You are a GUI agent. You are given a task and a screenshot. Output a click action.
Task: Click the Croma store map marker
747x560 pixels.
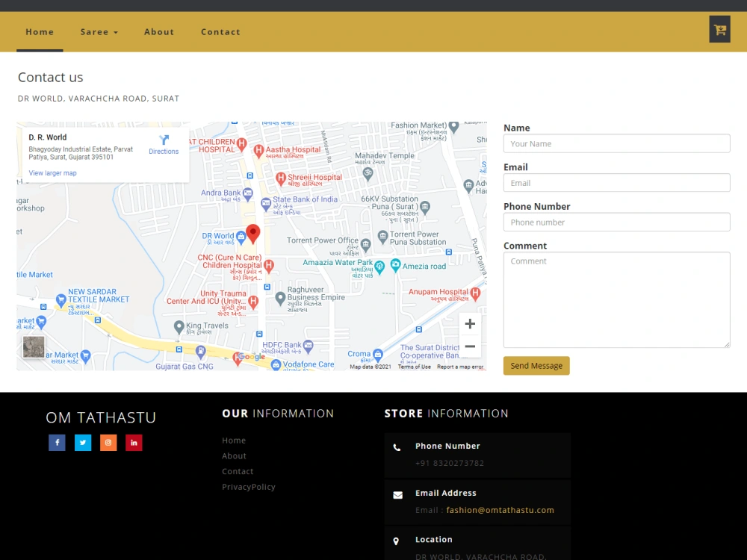tap(378, 355)
